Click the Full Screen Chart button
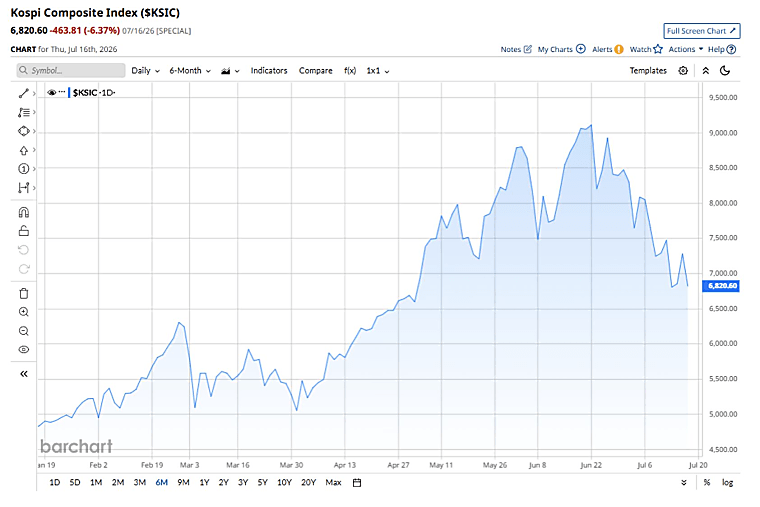The height and width of the screenshot is (507, 760). tap(701, 31)
